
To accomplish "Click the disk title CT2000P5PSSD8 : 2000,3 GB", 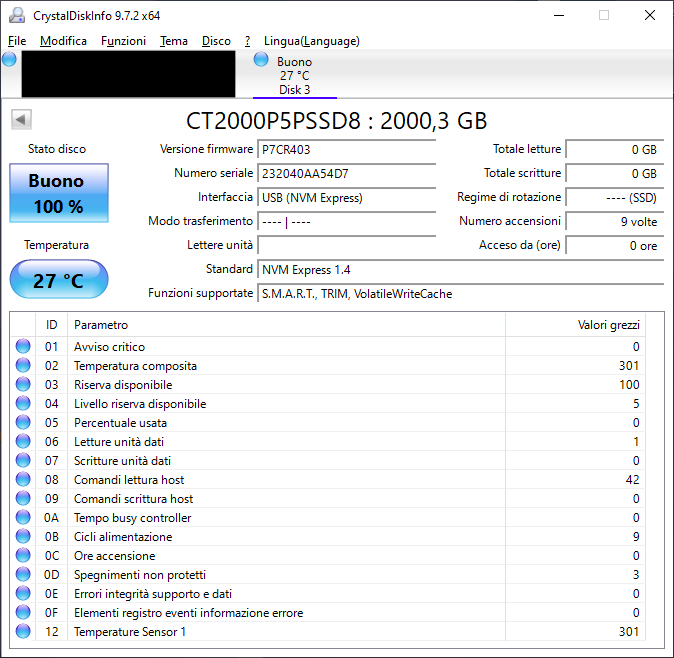I will (x=337, y=121).
